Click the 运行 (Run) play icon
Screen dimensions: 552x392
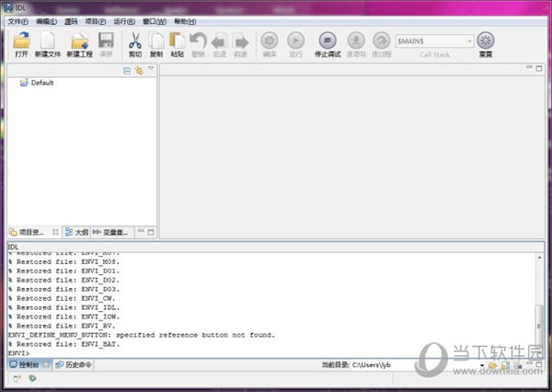295,40
